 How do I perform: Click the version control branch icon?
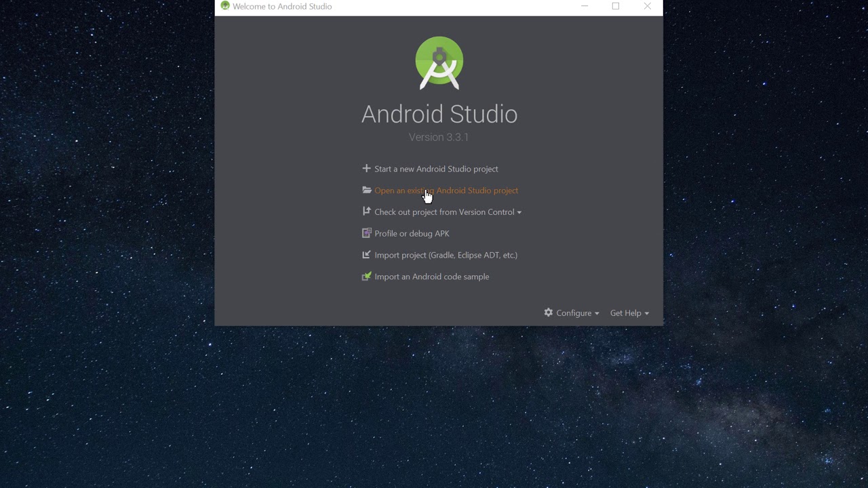click(x=367, y=211)
